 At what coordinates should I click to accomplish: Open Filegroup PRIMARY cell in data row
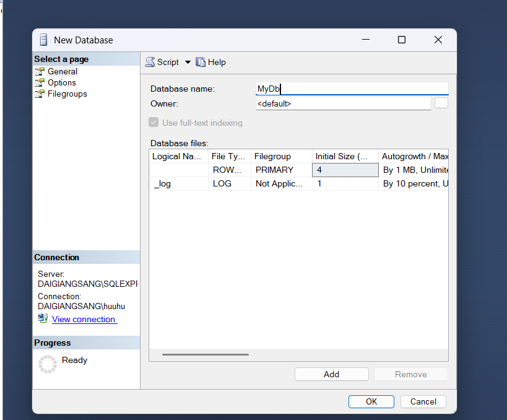[282, 170]
